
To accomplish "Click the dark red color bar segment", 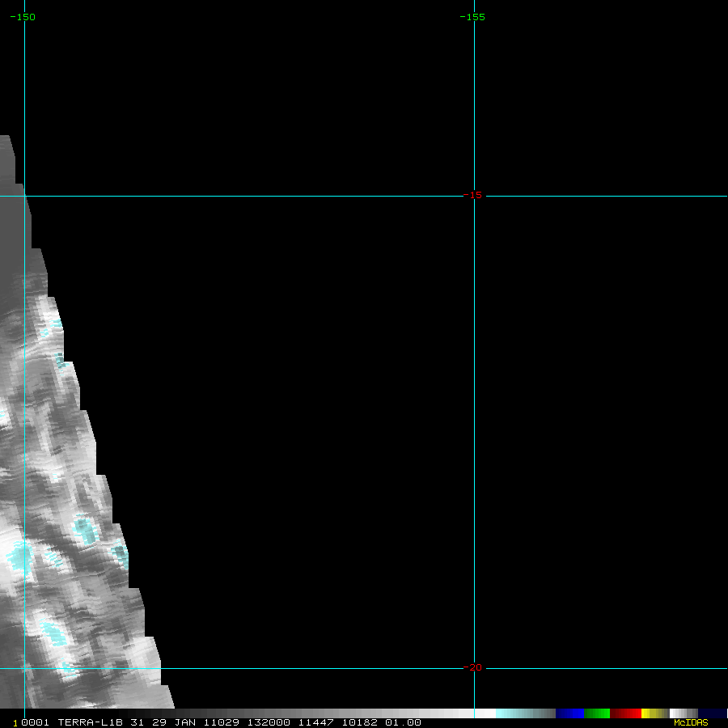I will pyautogui.click(x=625, y=713).
